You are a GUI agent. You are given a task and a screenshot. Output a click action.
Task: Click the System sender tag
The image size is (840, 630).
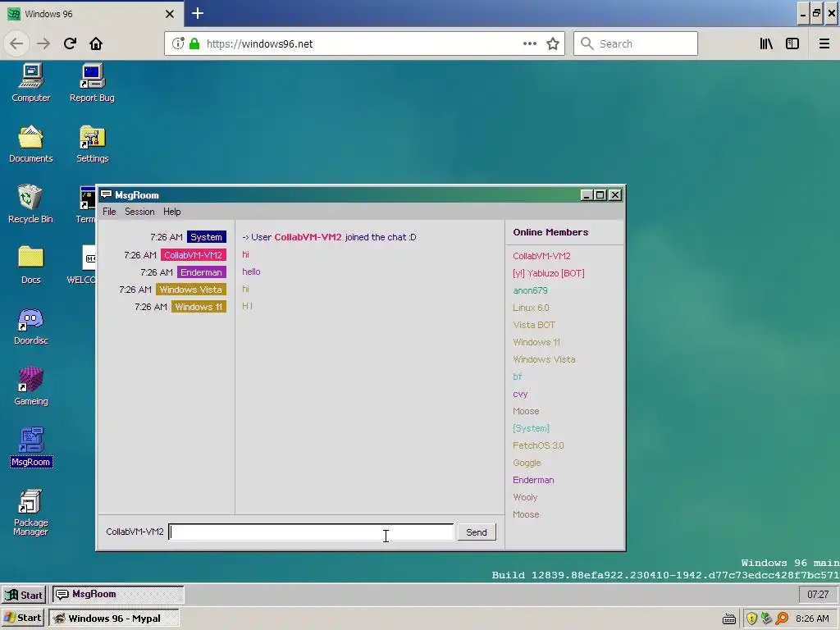point(206,237)
